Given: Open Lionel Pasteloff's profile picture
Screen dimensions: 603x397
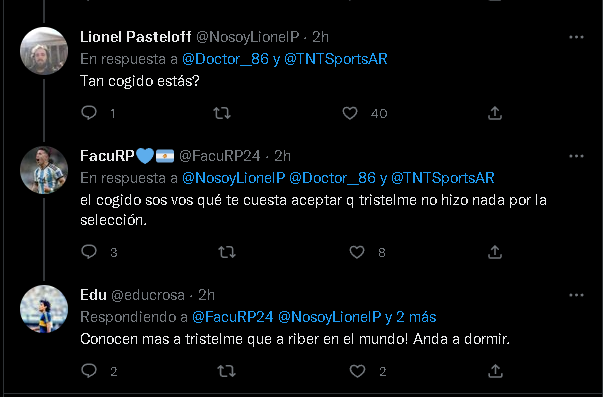Looking at the screenshot, I should point(44,51).
